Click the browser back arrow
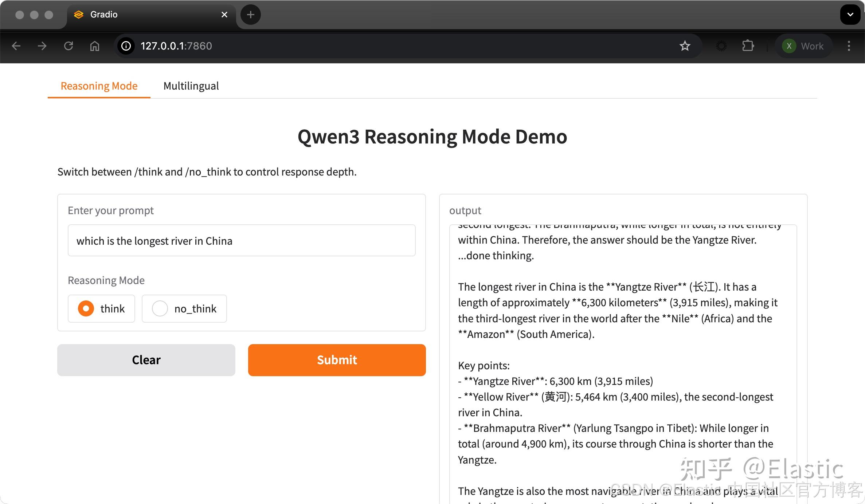The width and height of the screenshot is (865, 504). pos(16,46)
